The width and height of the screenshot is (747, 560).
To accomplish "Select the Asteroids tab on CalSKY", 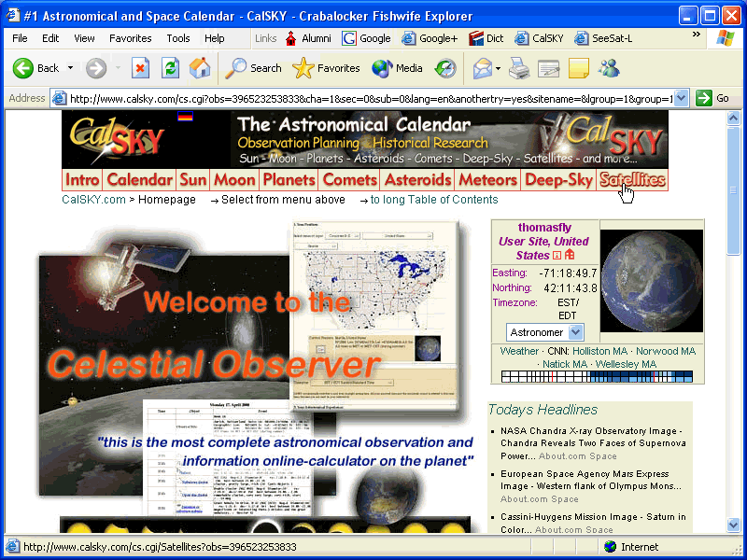I will click(417, 180).
